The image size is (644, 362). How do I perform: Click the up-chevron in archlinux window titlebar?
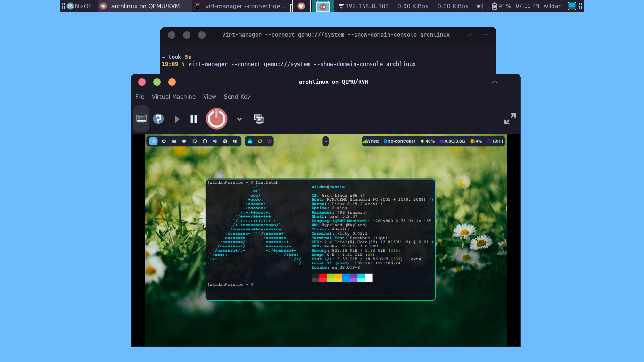pos(495,82)
